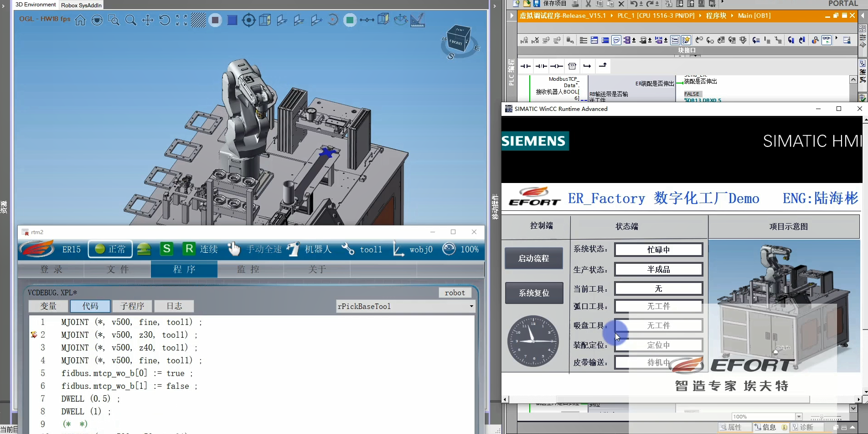Click the save project floppy disk icon
This screenshot has width=868, height=434.
(537, 4)
